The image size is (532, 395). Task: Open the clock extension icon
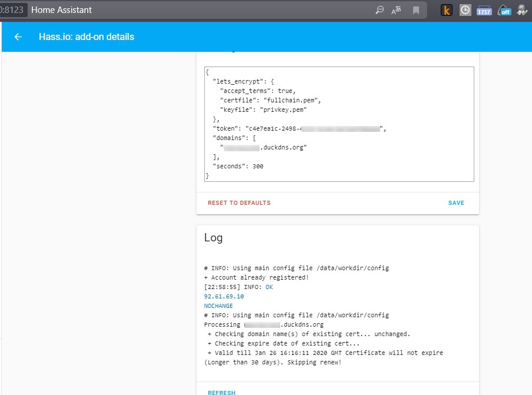[x=465, y=10]
